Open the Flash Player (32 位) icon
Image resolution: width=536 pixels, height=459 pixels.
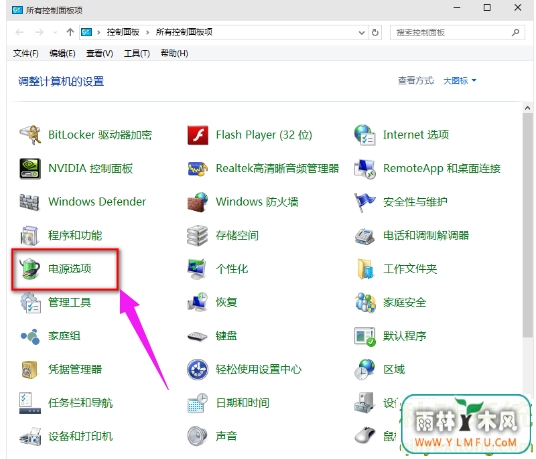pos(198,135)
